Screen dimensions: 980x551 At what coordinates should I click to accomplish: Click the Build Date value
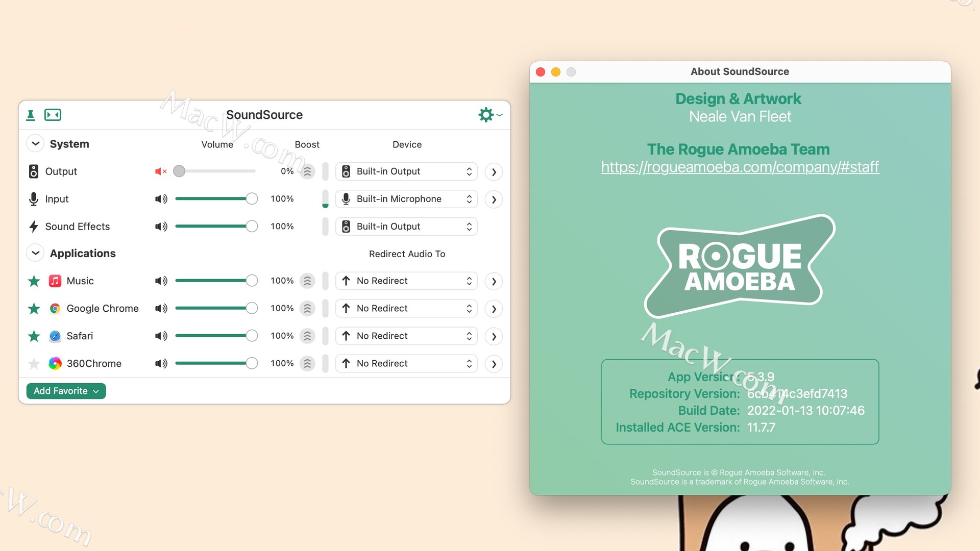(805, 410)
